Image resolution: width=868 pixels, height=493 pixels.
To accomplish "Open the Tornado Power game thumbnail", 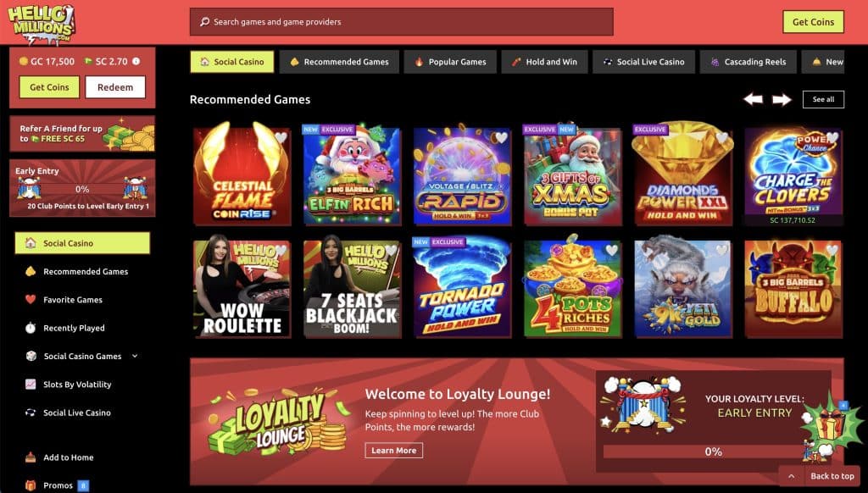I will point(462,287).
